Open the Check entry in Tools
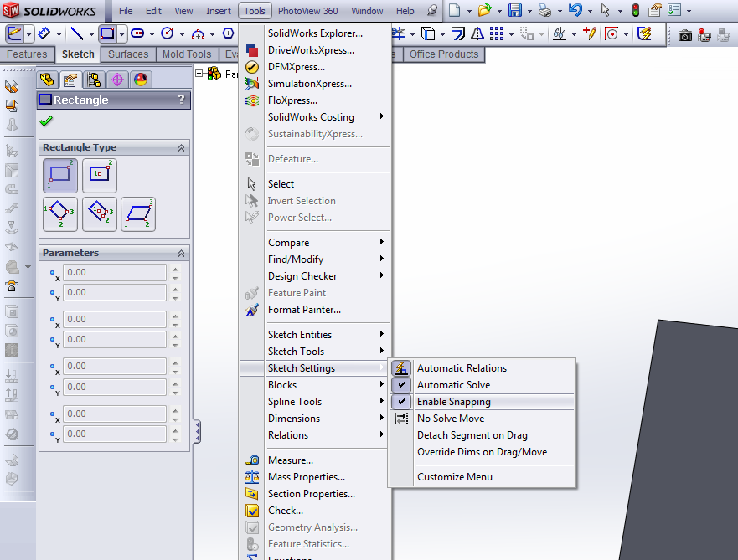This screenshot has width=738, height=560. 285,510
